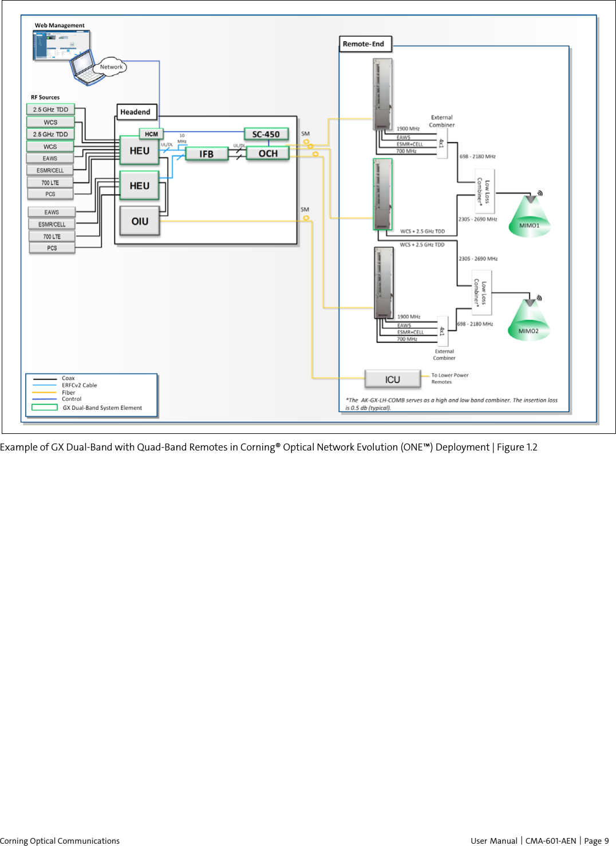The image size is (616, 846).
Task: Click the AK-GX-LH-COMB footnote text
Action: coord(451,404)
